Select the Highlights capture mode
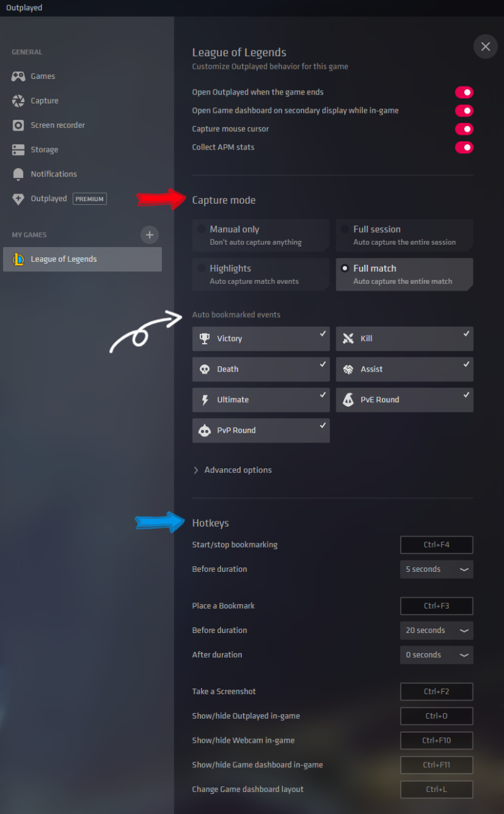The width and height of the screenshot is (504, 814). [x=261, y=274]
